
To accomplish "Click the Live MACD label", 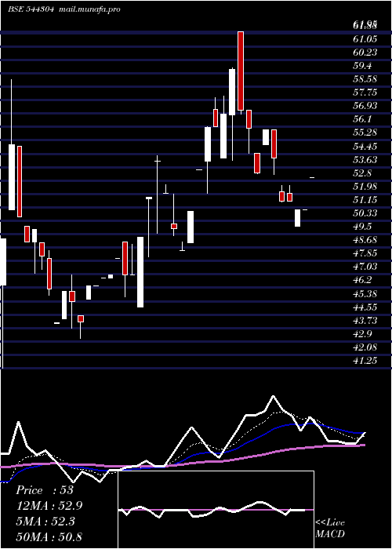I will (x=330, y=529).
